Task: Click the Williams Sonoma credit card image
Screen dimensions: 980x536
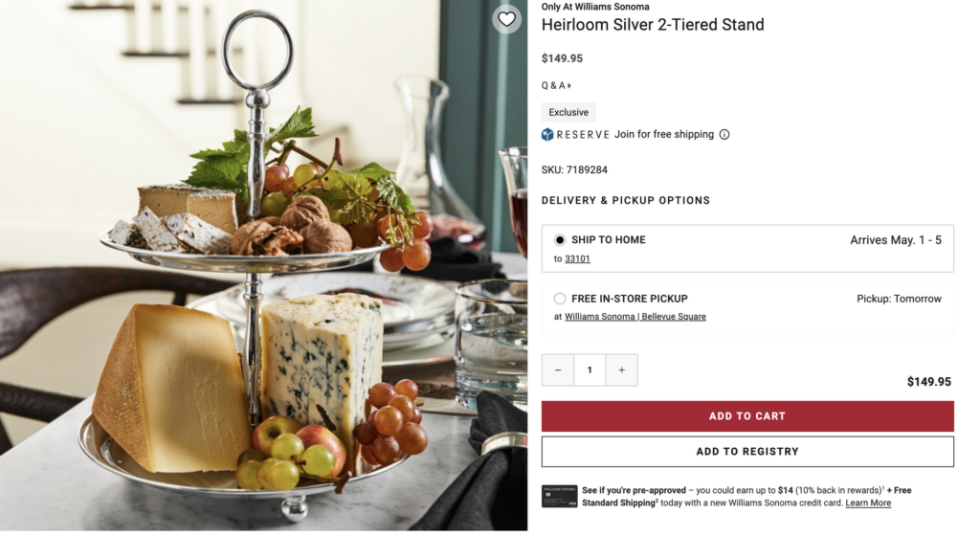Action: (x=559, y=497)
